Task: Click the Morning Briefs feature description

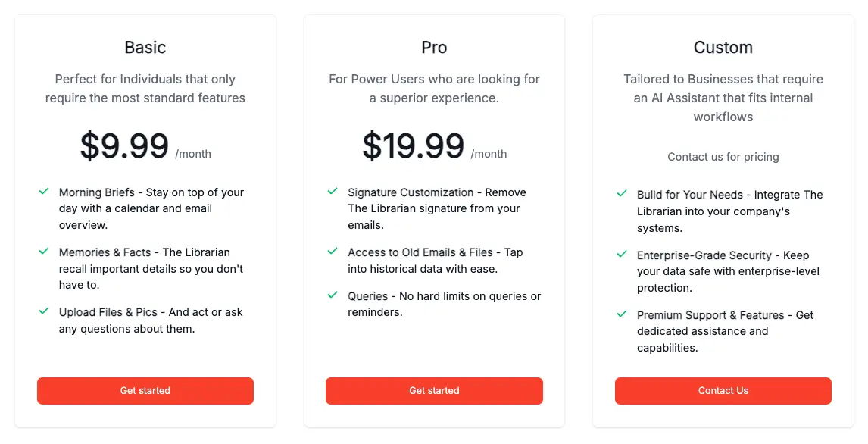Action: coord(151,208)
